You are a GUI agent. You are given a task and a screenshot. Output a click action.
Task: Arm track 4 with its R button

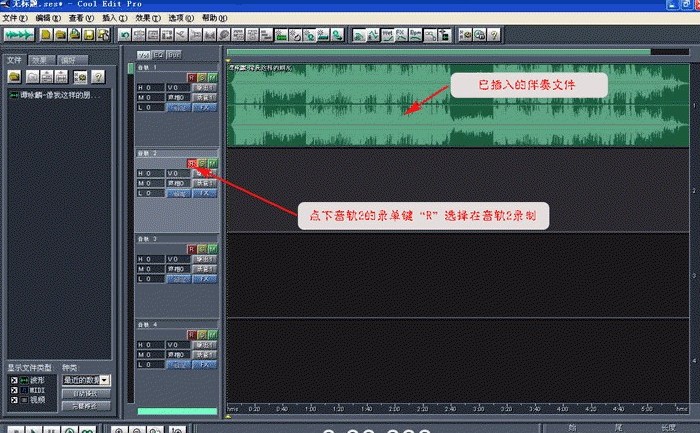(x=192, y=335)
